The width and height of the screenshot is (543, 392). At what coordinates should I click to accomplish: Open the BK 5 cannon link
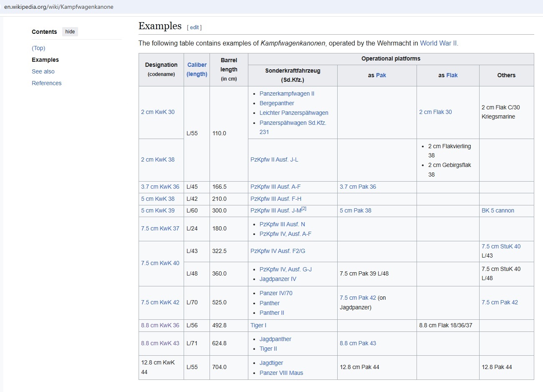pyautogui.click(x=498, y=210)
